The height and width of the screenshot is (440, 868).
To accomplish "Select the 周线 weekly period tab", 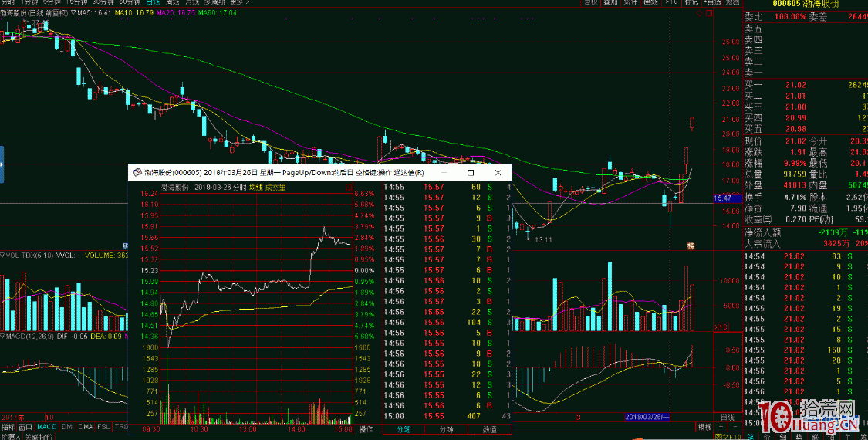I will (x=171, y=3).
